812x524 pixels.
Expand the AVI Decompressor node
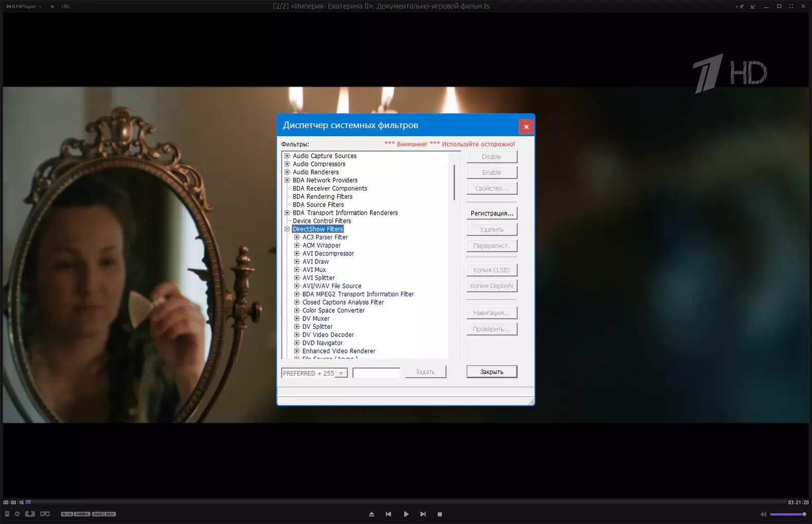coord(297,253)
